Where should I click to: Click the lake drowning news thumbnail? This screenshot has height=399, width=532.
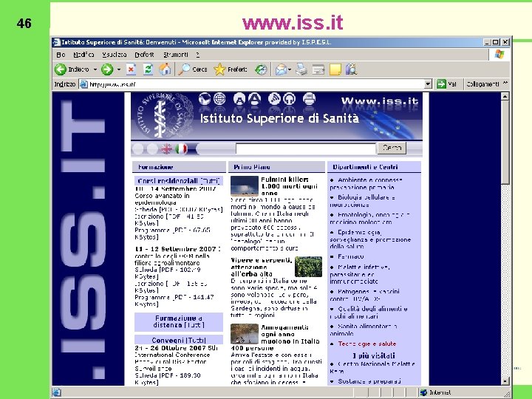coord(245,334)
